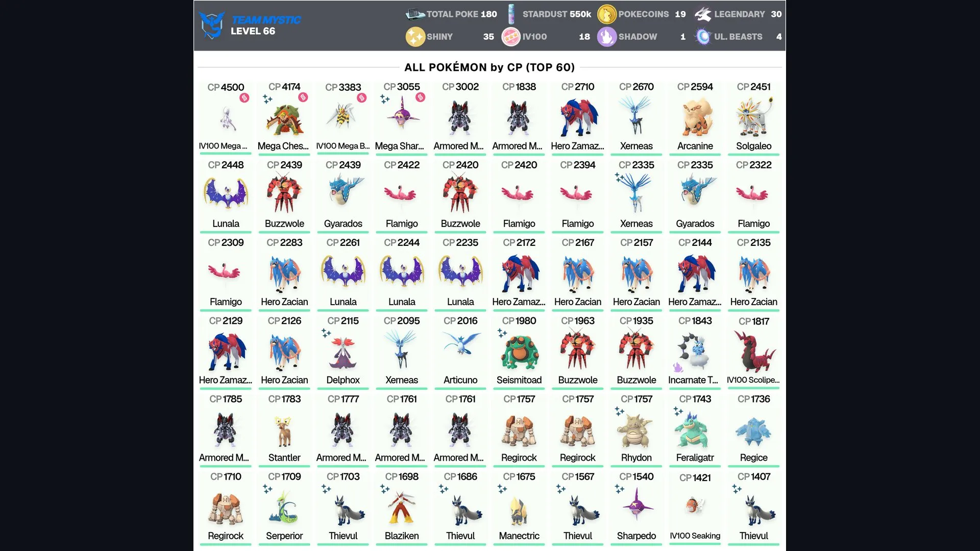Open the Articuno CP 2016 card

(x=460, y=352)
